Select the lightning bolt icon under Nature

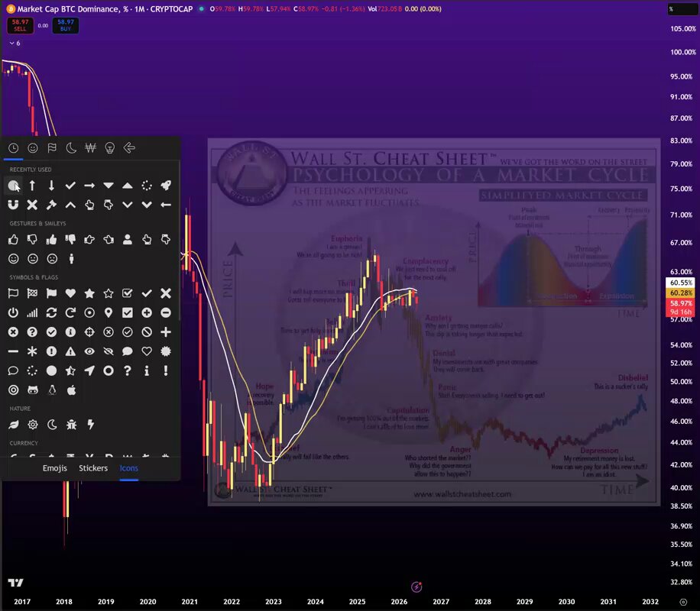click(x=91, y=425)
